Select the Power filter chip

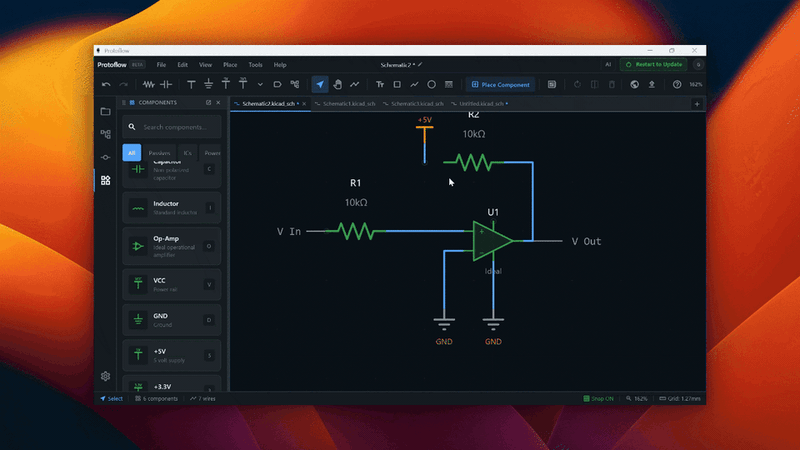coord(211,153)
